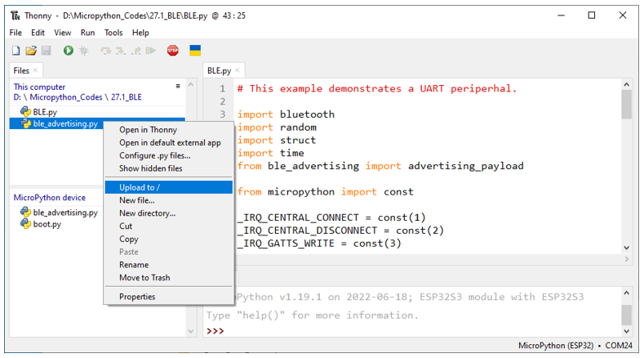Click the Open file folder icon
The height and width of the screenshot is (358, 644).
31,51
